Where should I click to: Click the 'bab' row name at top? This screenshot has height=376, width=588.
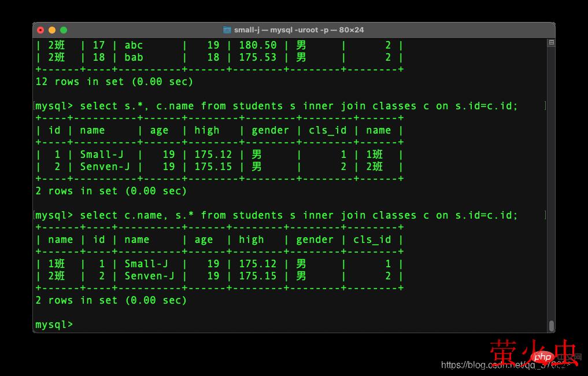click(x=134, y=57)
